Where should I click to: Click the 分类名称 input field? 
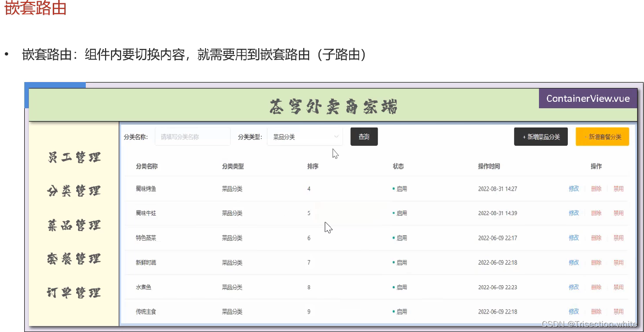[x=193, y=137]
